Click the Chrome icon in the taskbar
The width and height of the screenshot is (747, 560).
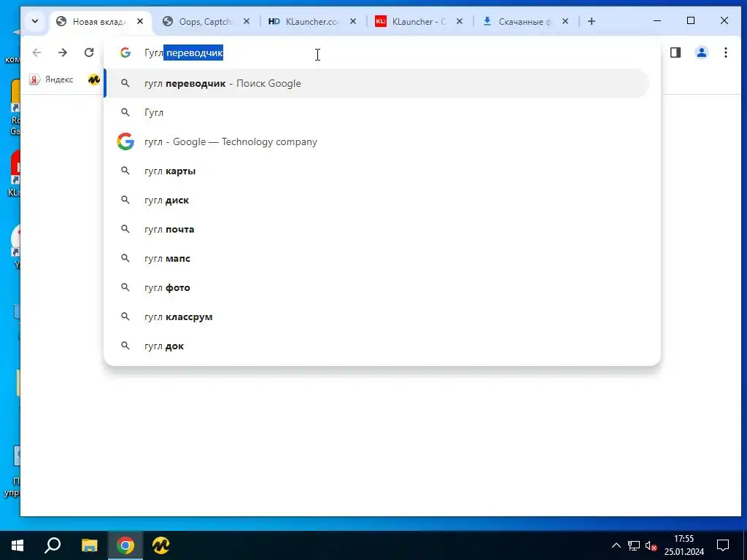click(125, 545)
